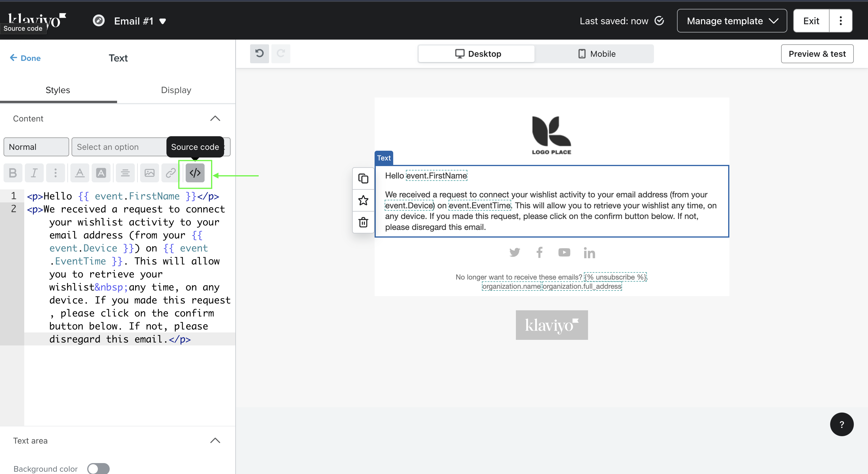Save the block as favorite star
Viewport: 868px width, 474px height.
(363, 200)
